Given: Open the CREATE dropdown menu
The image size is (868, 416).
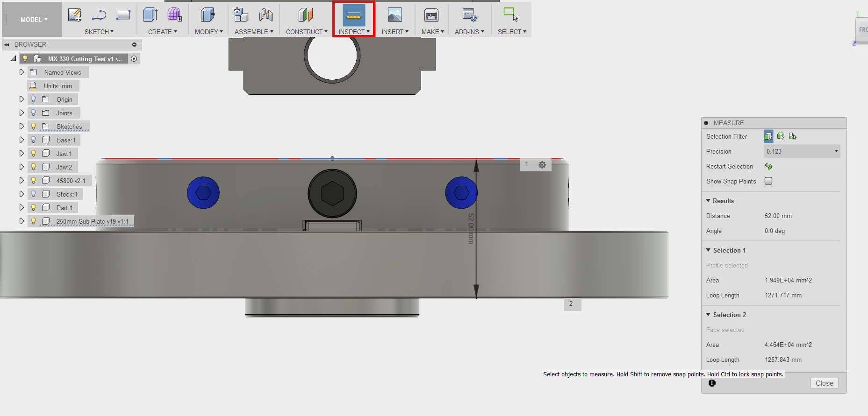Looking at the screenshot, I should click(x=162, y=32).
